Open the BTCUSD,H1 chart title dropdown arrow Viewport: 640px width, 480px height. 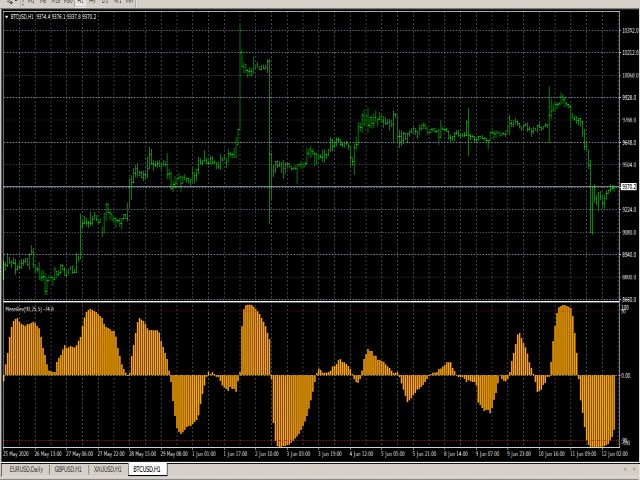pyautogui.click(x=7, y=17)
